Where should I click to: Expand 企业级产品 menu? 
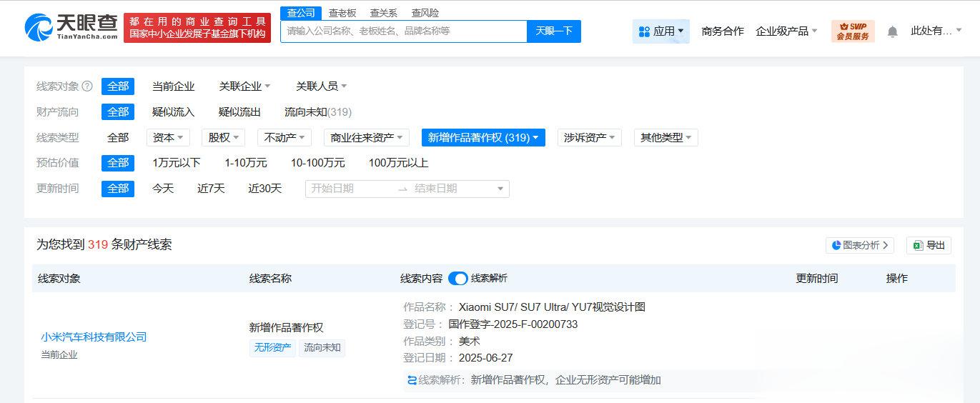pos(786,31)
